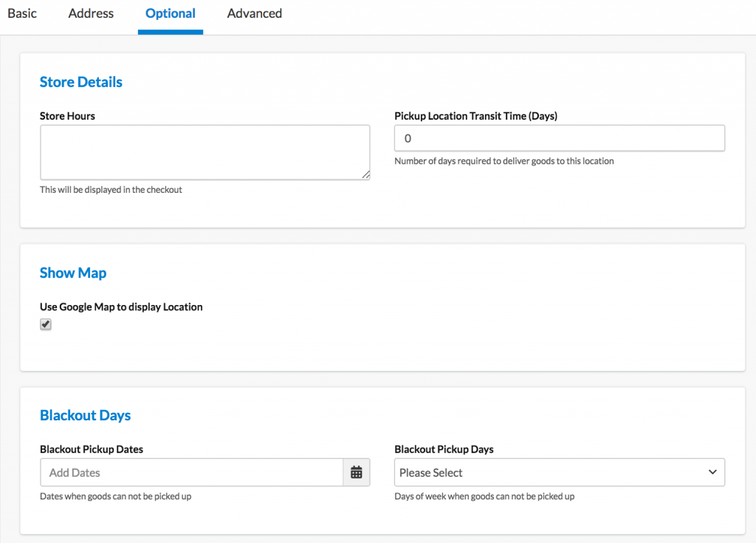Select the Optional tab
This screenshot has width=756, height=543.
pyautogui.click(x=170, y=13)
